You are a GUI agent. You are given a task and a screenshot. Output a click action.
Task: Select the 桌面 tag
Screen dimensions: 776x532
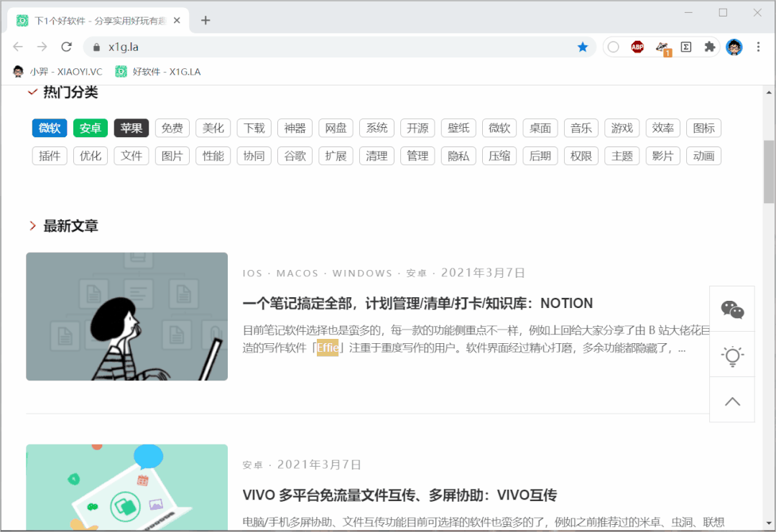click(540, 128)
